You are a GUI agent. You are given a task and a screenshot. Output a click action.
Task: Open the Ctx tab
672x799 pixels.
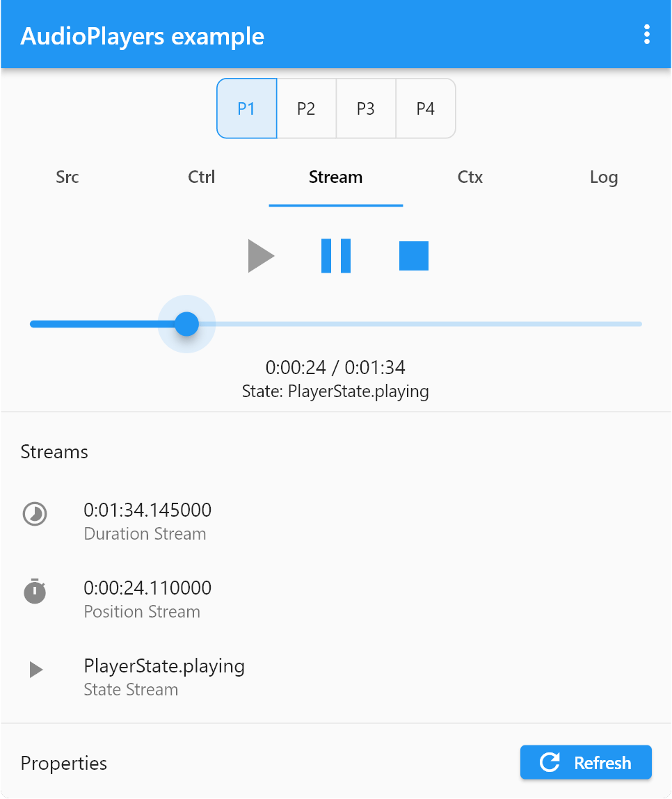tap(470, 177)
